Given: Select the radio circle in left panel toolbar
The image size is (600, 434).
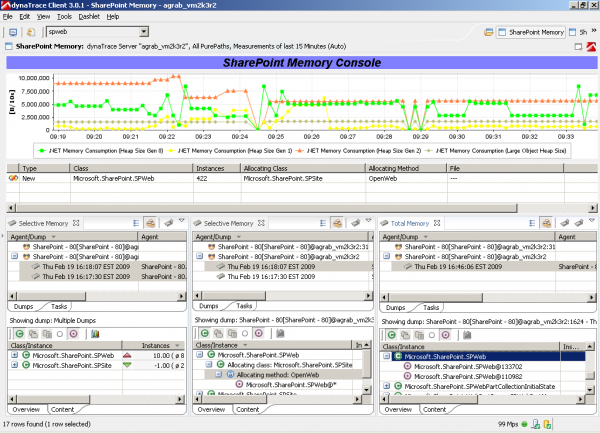Looking at the screenshot, I should pos(60,334).
